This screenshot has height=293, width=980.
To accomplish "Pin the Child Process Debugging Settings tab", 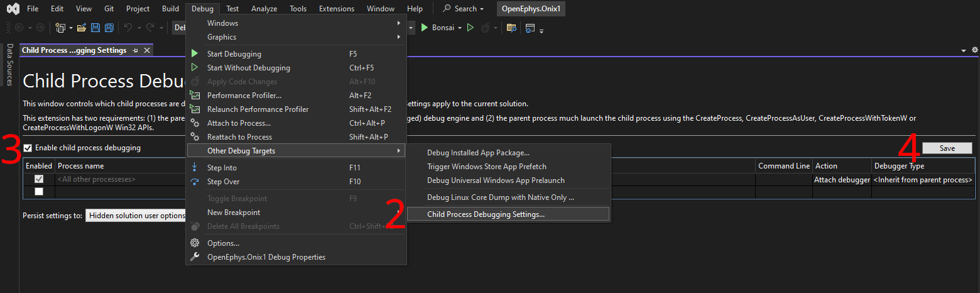I will coord(136,50).
